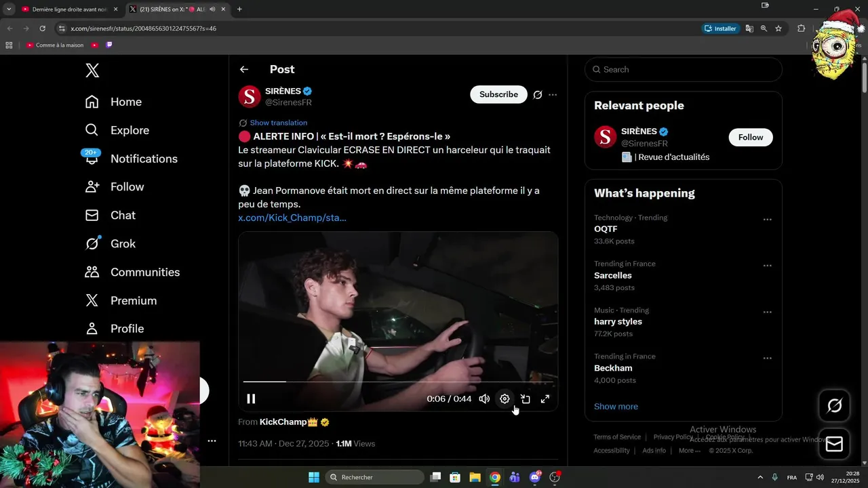Screen dimensions: 868x488
Task: Open File Explorer from the taskbar
Action: coord(475,477)
